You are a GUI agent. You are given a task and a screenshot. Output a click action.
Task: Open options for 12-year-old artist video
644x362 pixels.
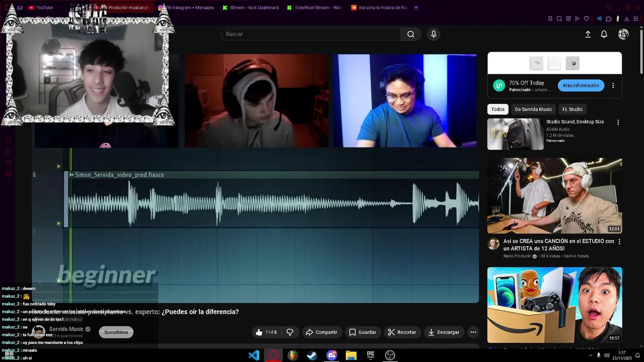pos(619,242)
